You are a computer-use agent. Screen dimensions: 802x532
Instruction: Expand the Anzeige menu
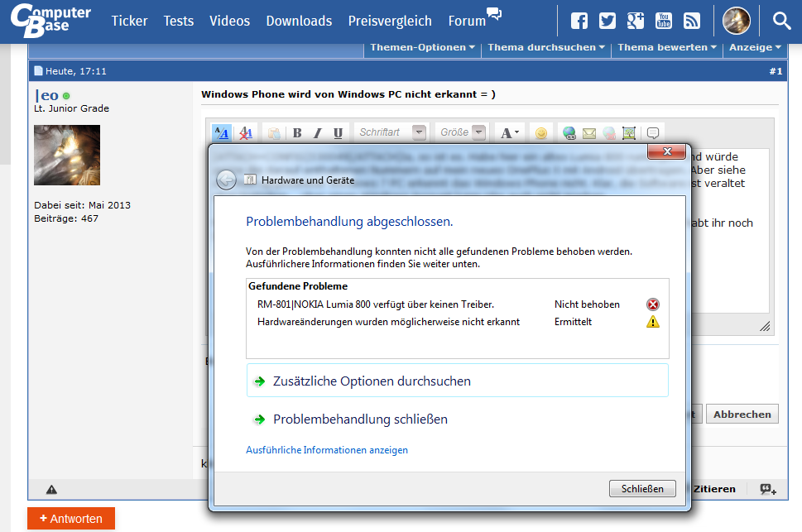(x=755, y=47)
